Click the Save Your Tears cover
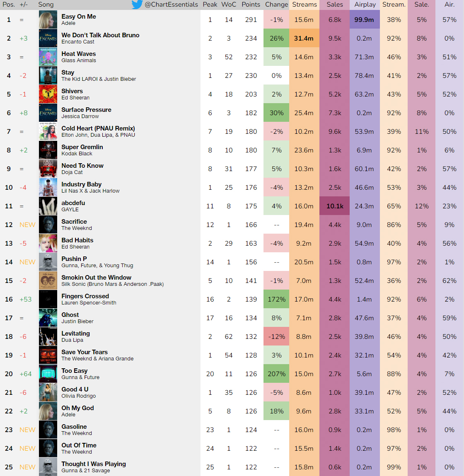 tap(48, 355)
